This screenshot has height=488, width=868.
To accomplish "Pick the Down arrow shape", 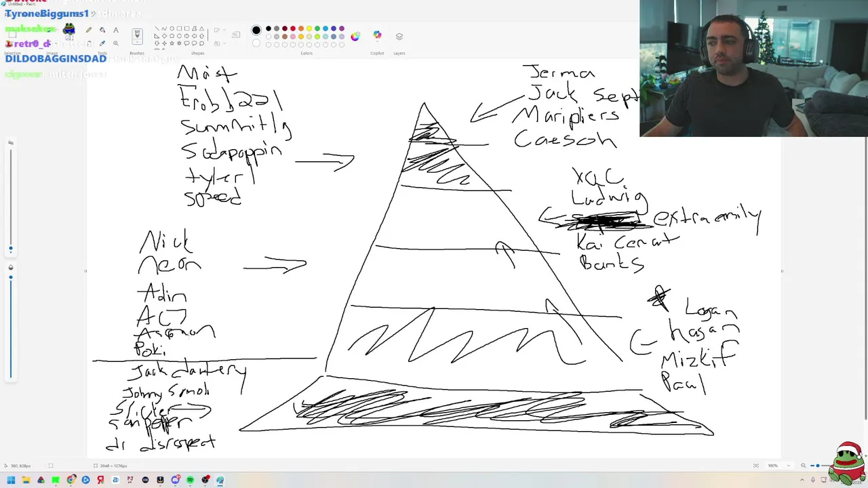I will pos(157,43).
